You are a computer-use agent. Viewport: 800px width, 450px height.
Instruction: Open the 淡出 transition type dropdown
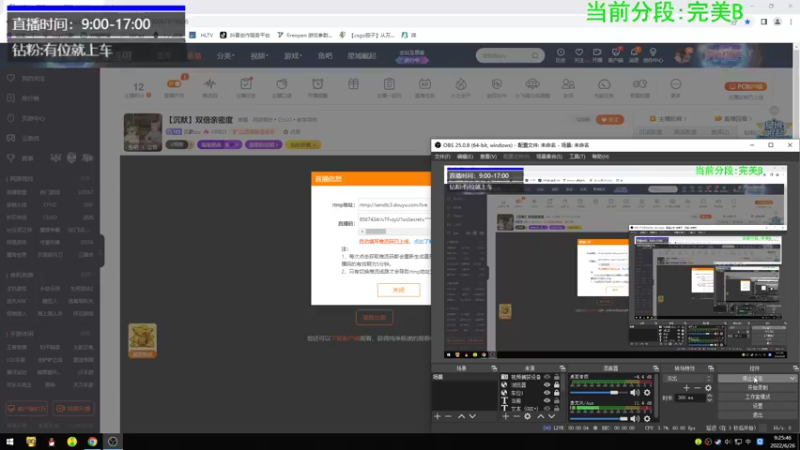(x=687, y=378)
